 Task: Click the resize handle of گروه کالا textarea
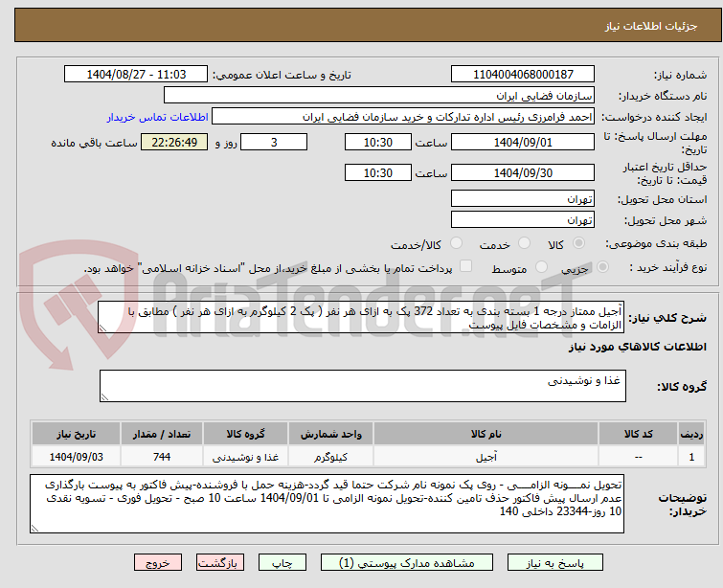[104, 397]
